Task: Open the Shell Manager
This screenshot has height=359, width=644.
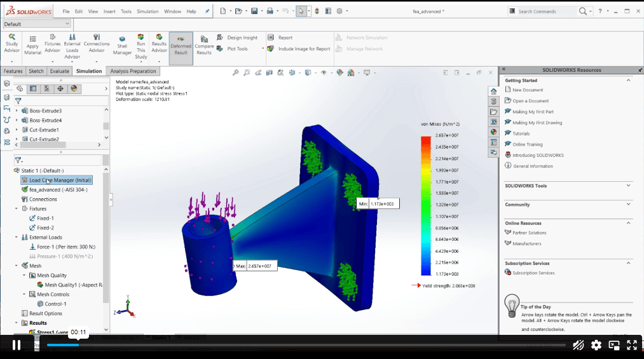Action: pos(122,46)
